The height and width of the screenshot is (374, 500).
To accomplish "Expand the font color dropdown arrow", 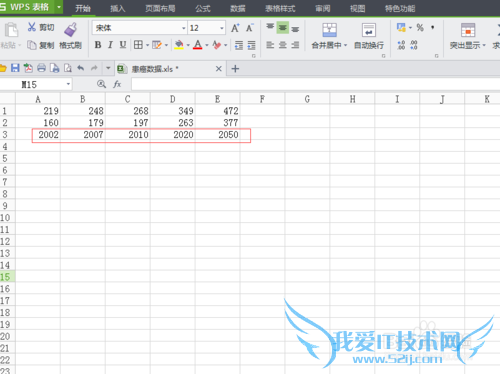I will pyautogui.click(x=207, y=45).
